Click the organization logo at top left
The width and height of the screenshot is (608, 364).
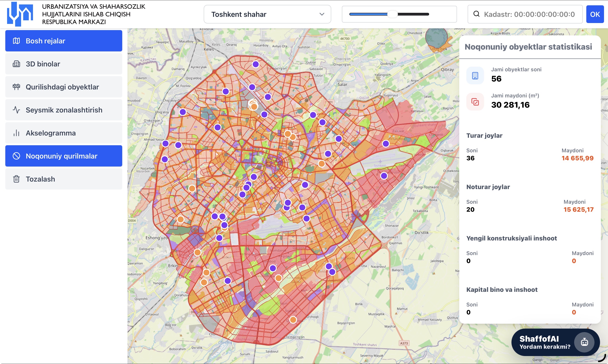(20, 14)
